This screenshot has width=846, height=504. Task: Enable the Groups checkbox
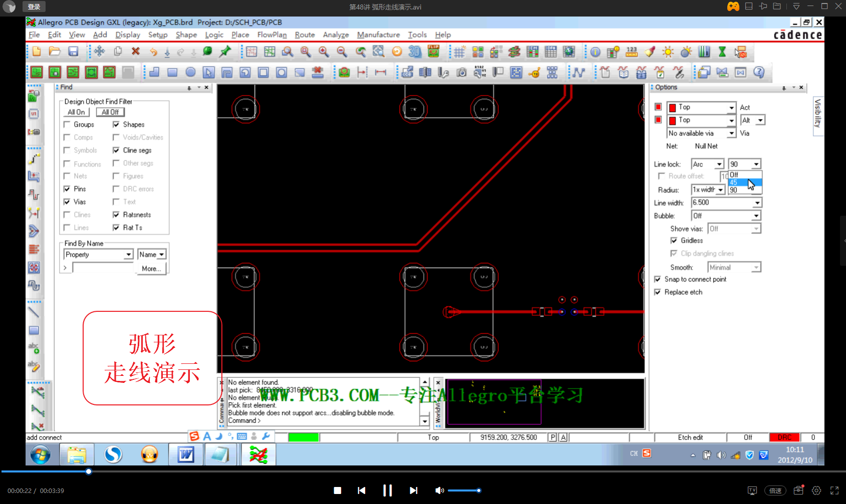pyautogui.click(x=67, y=124)
